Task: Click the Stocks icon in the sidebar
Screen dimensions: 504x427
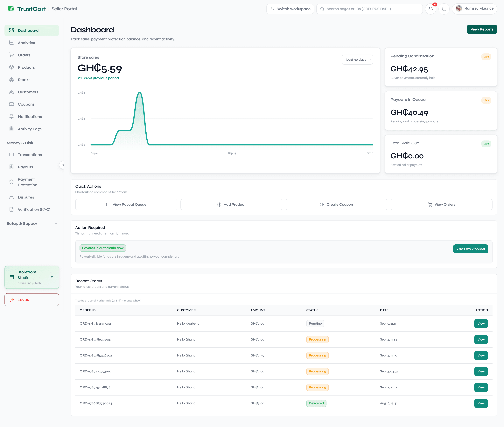Action: [11, 80]
